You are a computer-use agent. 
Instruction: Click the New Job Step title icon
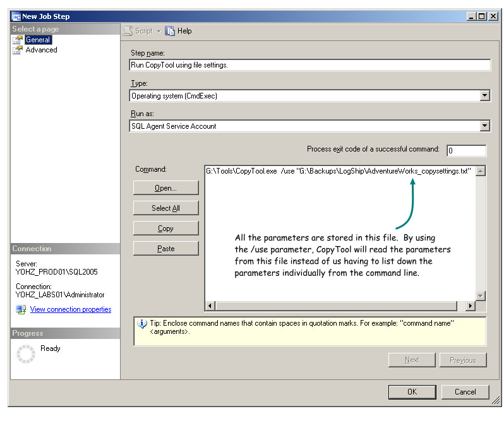tap(16, 16)
